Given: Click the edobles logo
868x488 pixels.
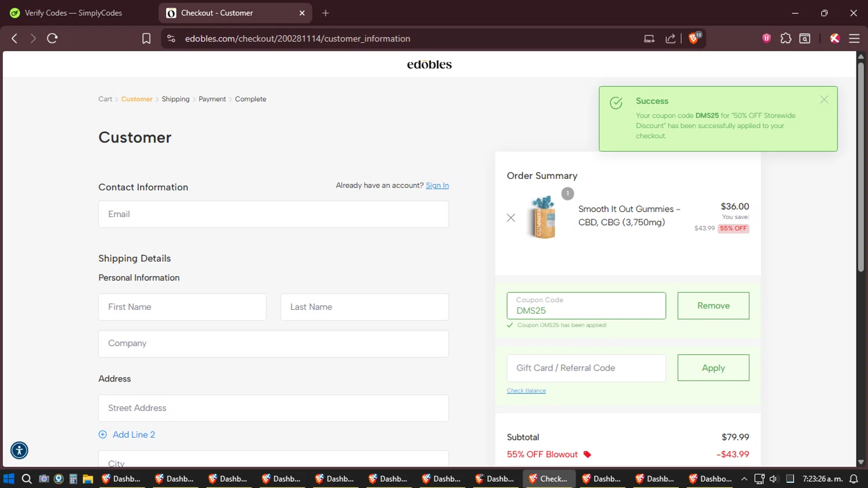Looking at the screenshot, I should pos(429,64).
